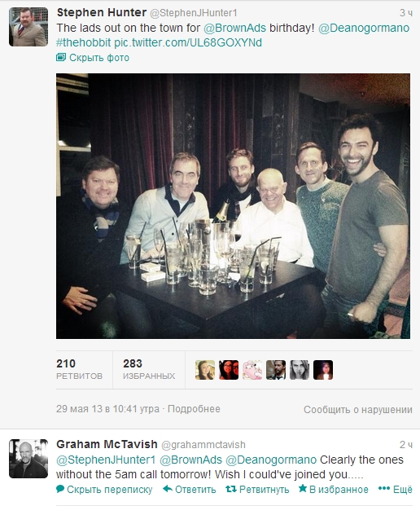Open the @BrownAds mention in Stephen's tweet
The image size is (420, 506).
[x=234, y=28]
